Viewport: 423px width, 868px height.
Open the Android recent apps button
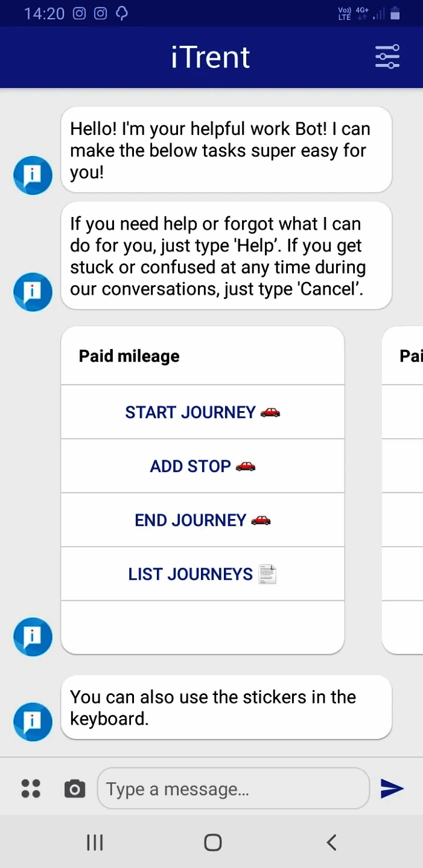tap(95, 842)
